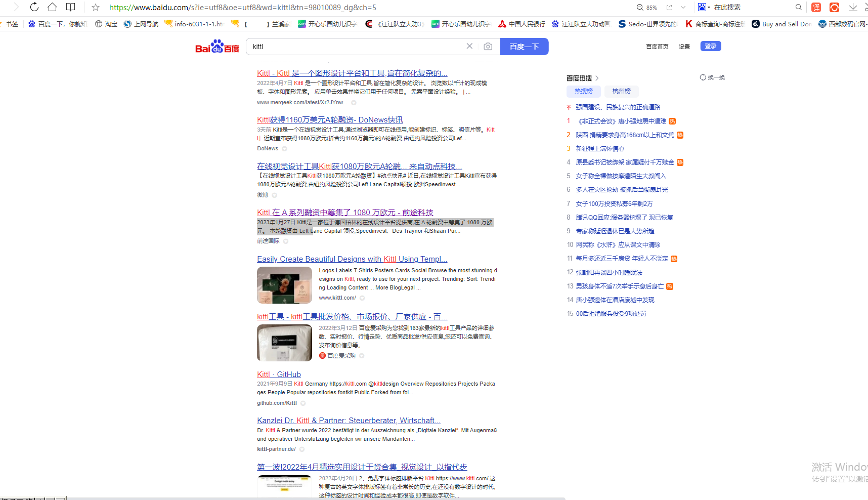Screen dimensions: 868x500
Task: Open the 'info-6031-1-1.htm' bookmark
Action: 194,24
